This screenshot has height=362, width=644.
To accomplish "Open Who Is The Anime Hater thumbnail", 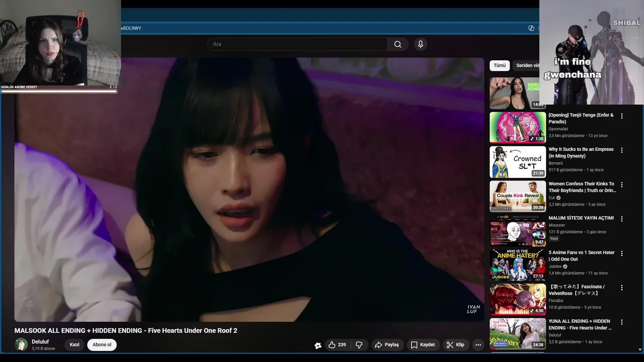I will pos(518,265).
